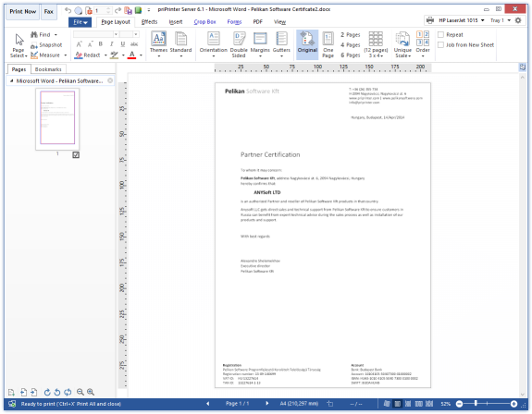532x414 pixels.
Task: Open the Redact dropdown arrow
Action: point(105,55)
